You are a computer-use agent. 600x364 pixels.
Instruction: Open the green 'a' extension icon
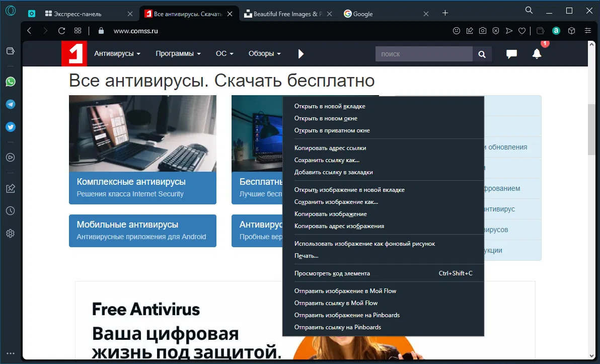pyautogui.click(x=556, y=31)
